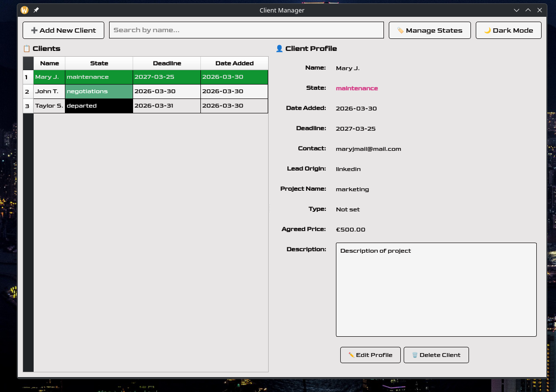The height and width of the screenshot is (392, 556).
Task: Sort table by the Deadline column header
Action: pos(167,63)
